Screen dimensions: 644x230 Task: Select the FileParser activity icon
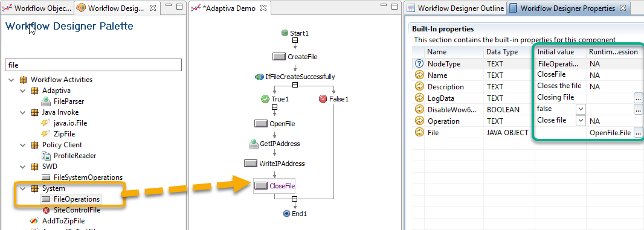pyautogui.click(x=46, y=101)
